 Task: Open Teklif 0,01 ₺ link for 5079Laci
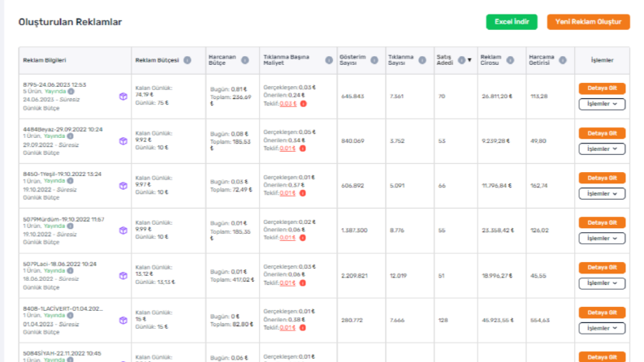(x=287, y=283)
